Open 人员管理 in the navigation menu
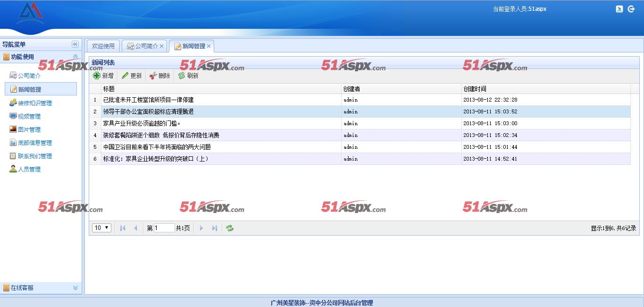The height and width of the screenshot is (307, 644). [29, 169]
